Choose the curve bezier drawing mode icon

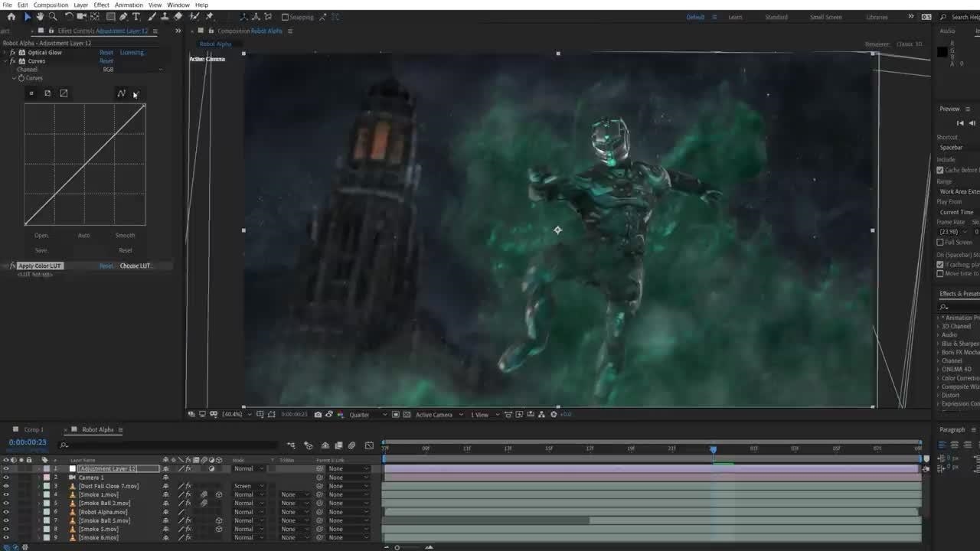click(x=121, y=93)
